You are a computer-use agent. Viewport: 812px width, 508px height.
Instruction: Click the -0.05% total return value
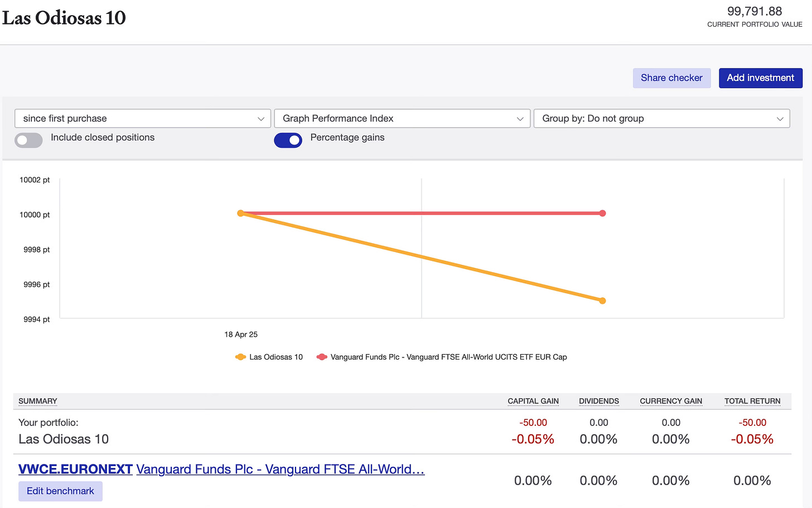tap(752, 439)
